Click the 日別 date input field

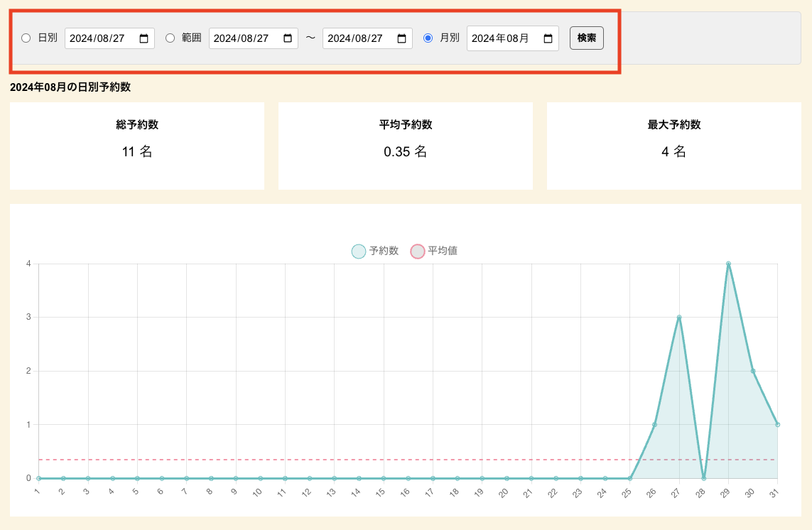[x=109, y=38]
